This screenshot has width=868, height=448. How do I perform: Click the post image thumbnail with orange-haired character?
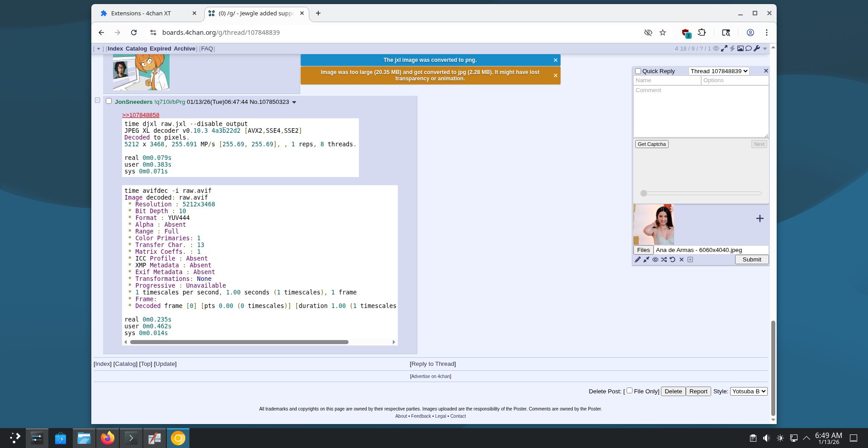point(141,72)
